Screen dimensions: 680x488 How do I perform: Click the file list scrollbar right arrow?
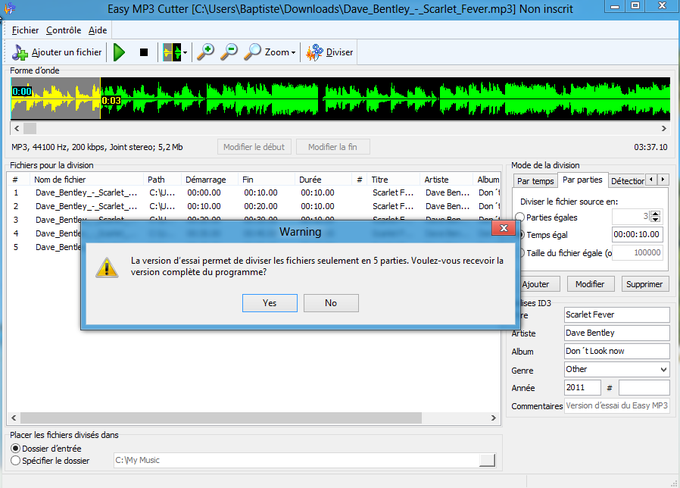point(493,418)
